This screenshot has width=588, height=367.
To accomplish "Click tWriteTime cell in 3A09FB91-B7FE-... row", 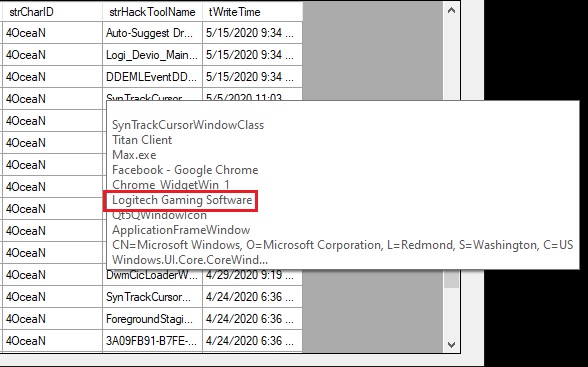I will point(252,341).
